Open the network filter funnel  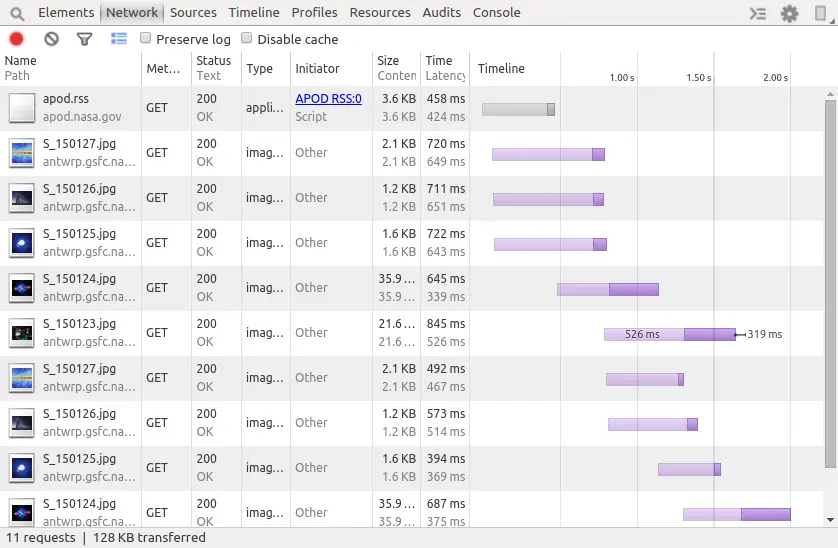(84, 39)
